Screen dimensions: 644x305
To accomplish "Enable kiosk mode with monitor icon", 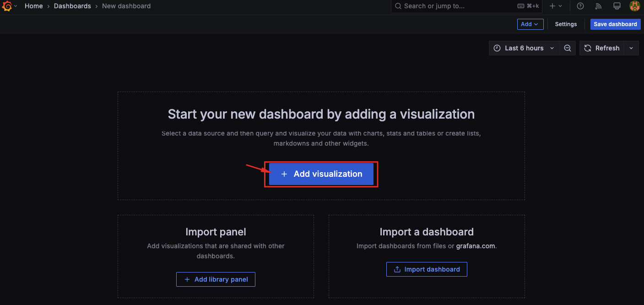I will (617, 6).
